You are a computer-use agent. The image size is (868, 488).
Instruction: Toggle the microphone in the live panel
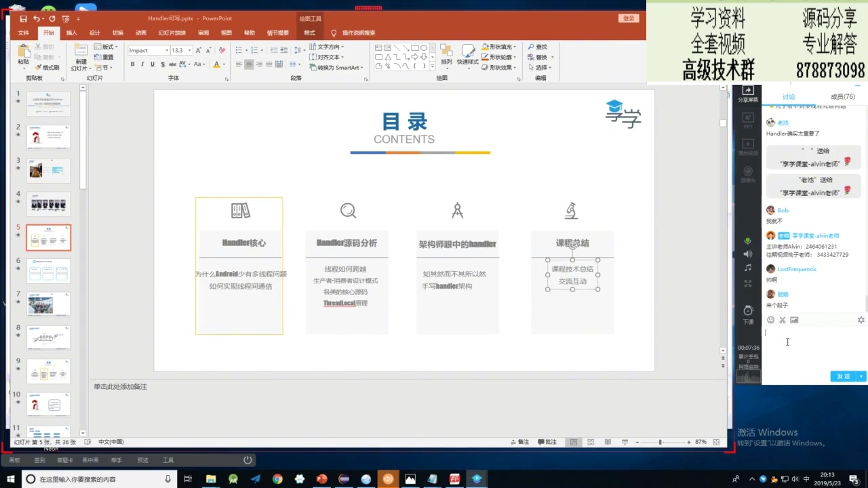coord(748,241)
